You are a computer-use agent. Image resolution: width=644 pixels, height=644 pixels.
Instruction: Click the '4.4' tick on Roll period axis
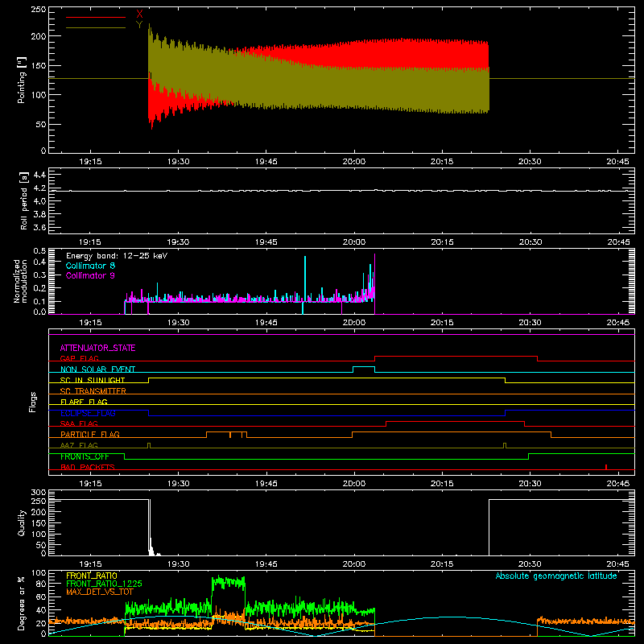pos(39,175)
